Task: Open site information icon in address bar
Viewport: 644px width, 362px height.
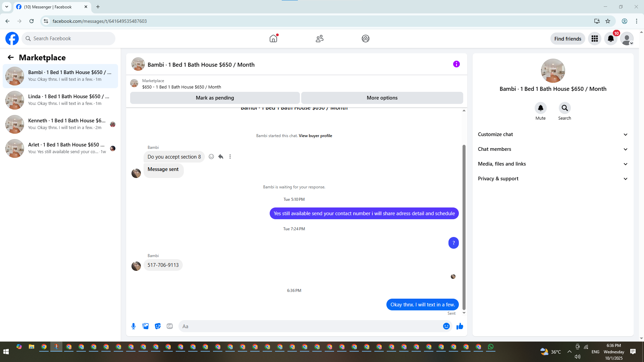Action: coord(46,21)
